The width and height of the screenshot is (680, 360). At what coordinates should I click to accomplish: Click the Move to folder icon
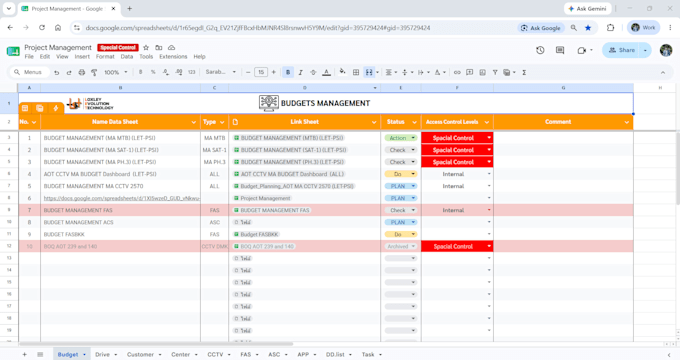pyautogui.click(x=159, y=47)
